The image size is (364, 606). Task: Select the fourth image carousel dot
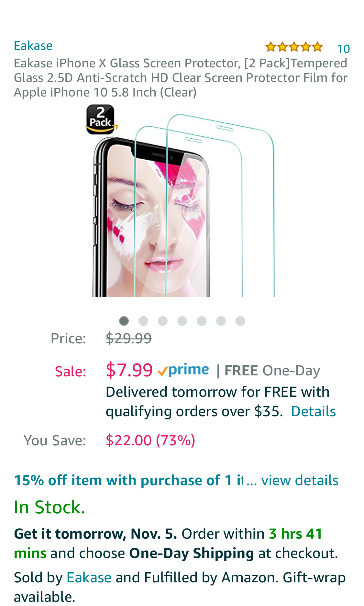click(182, 321)
